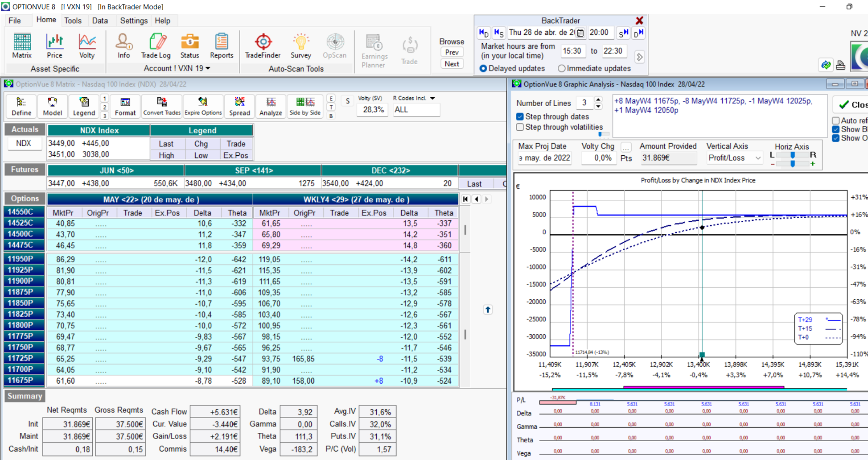Image resolution: width=868 pixels, height=460 pixels.
Task: Open the Data menu
Action: click(100, 21)
